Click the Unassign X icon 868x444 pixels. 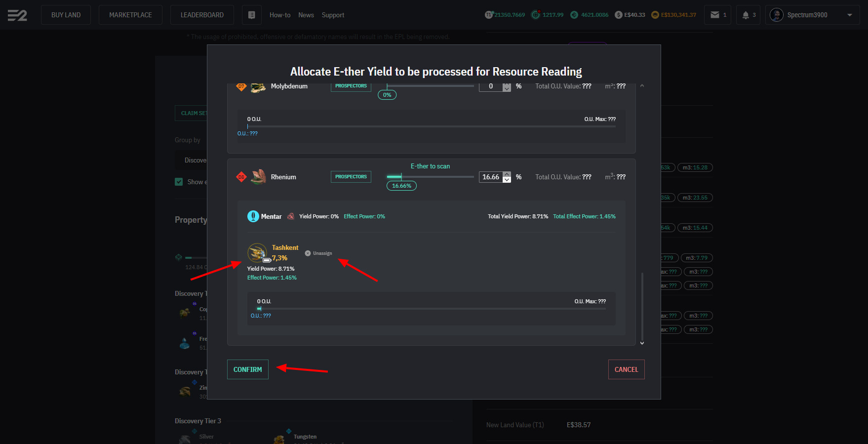point(308,253)
